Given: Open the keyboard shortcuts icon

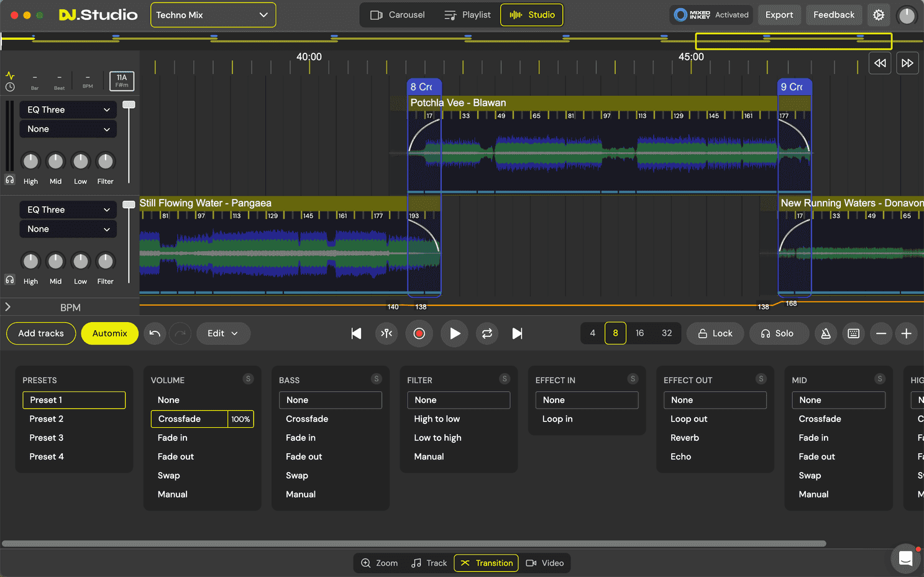Looking at the screenshot, I should click(x=853, y=333).
